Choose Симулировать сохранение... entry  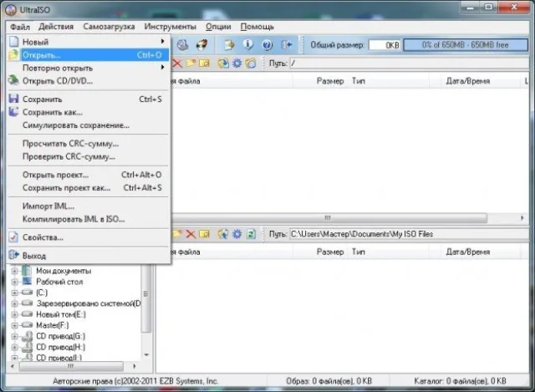(89, 125)
